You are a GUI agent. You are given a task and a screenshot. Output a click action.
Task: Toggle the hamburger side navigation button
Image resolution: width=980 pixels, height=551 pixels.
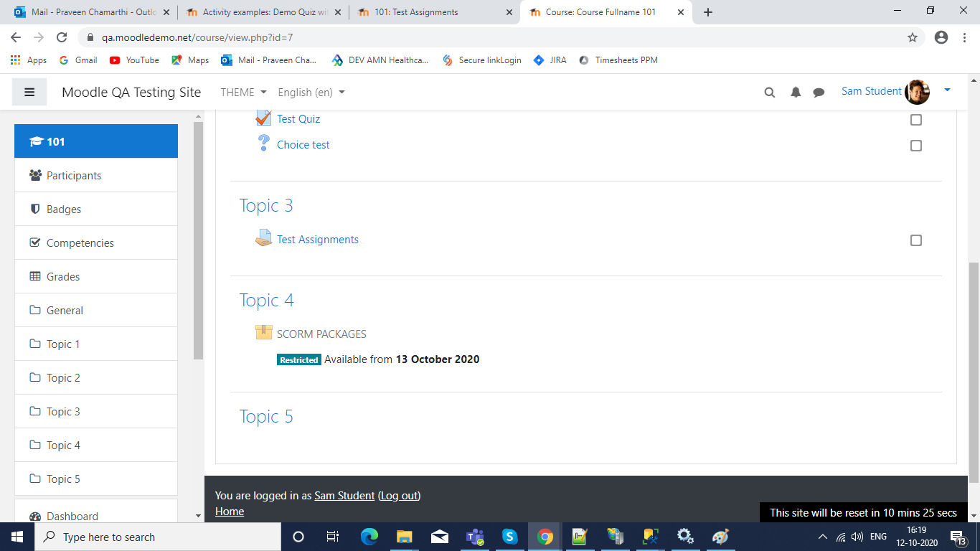(29, 92)
